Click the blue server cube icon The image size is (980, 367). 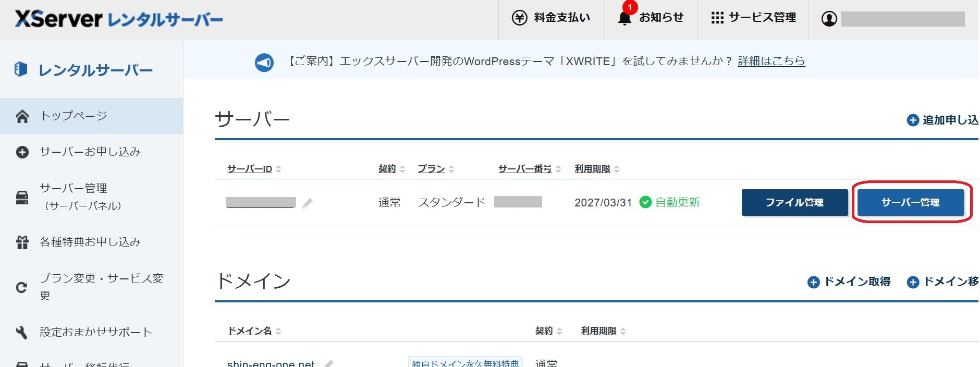pos(21,69)
